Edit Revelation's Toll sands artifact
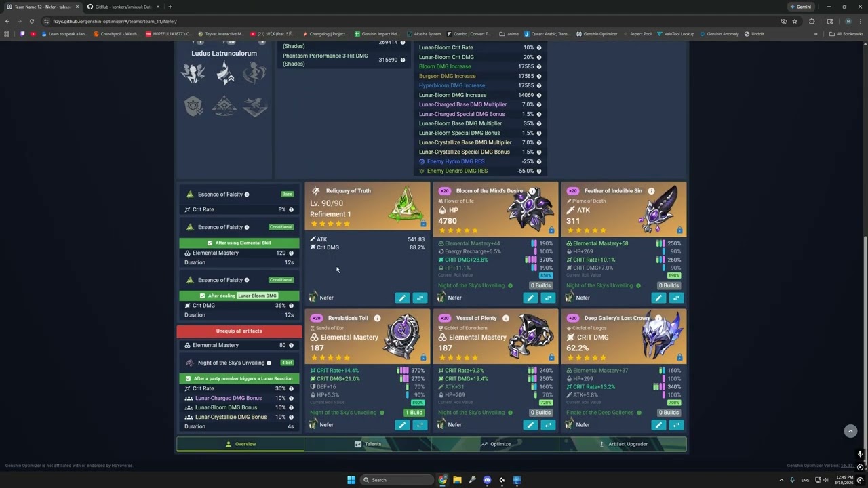Viewport: 868px width, 488px height. 402,425
